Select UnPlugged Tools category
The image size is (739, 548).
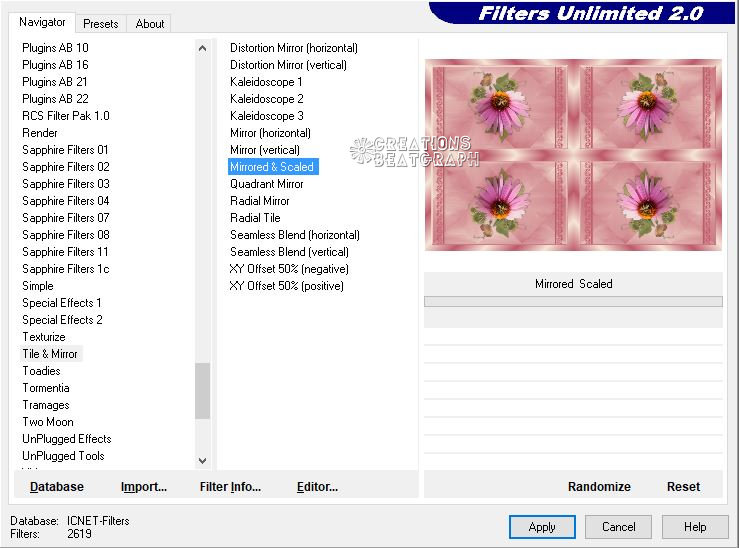pyautogui.click(x=63, y=456)
